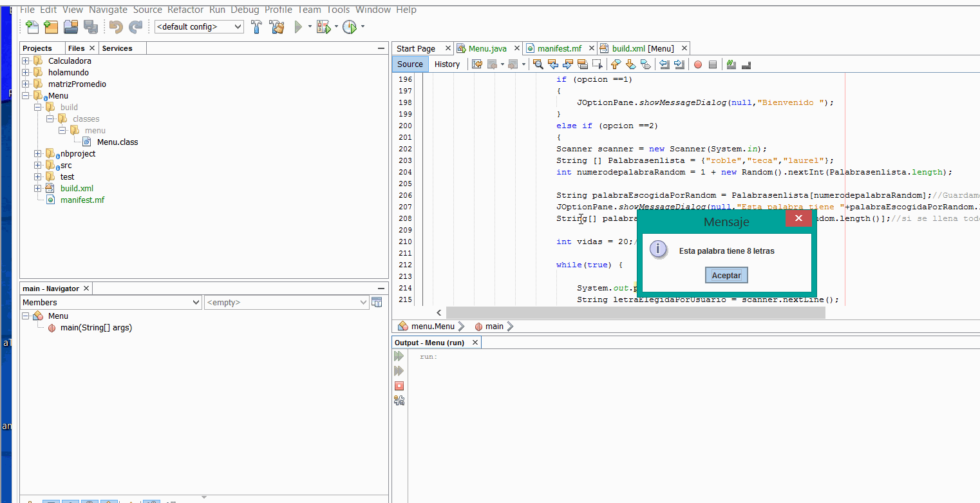Toggle Highlight Search in editor toolbar
Screen dimensions: 980x503
582,64
